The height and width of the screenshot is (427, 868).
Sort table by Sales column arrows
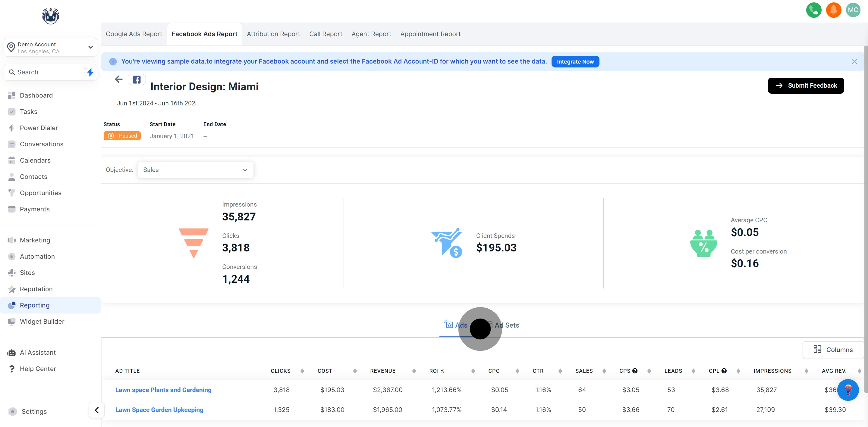coord(604,371)
